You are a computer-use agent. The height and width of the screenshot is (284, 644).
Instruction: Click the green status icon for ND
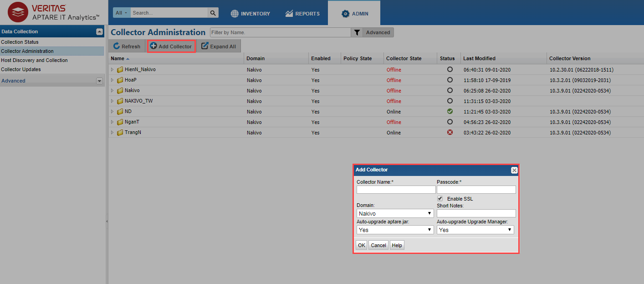pos(450,111)
